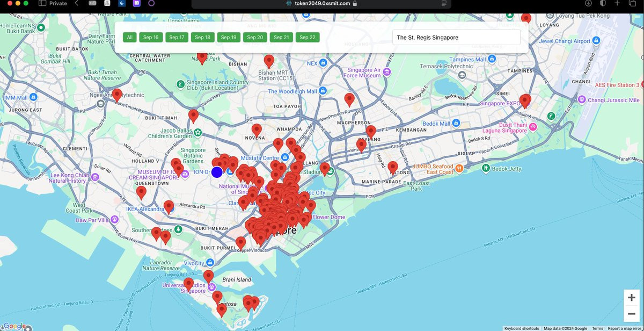Select the Sep 18 date filter
The image size is (644, 331).
[202, 37]
